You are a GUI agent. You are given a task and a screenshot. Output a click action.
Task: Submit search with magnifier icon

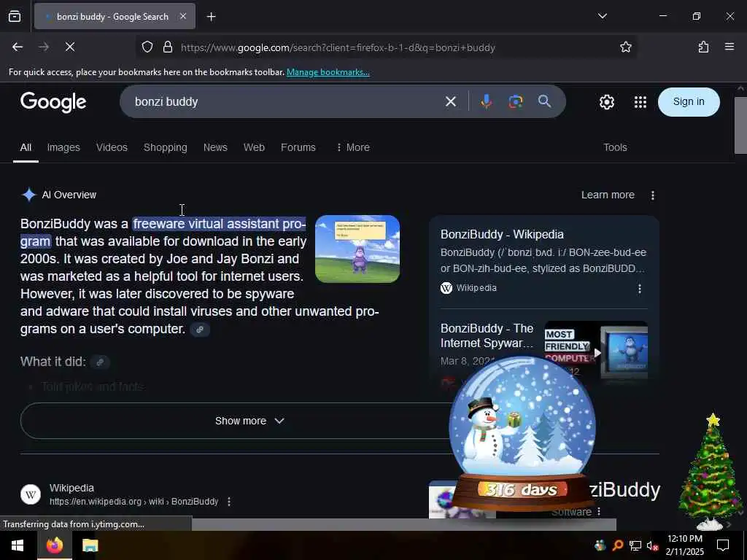(544, 101)
